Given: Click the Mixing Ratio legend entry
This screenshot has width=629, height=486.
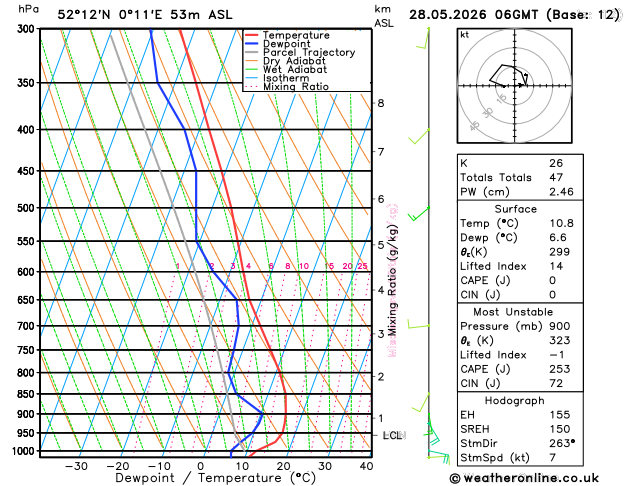Looking at the screenshot, I should pyautogui.click(x=287, y=87).
